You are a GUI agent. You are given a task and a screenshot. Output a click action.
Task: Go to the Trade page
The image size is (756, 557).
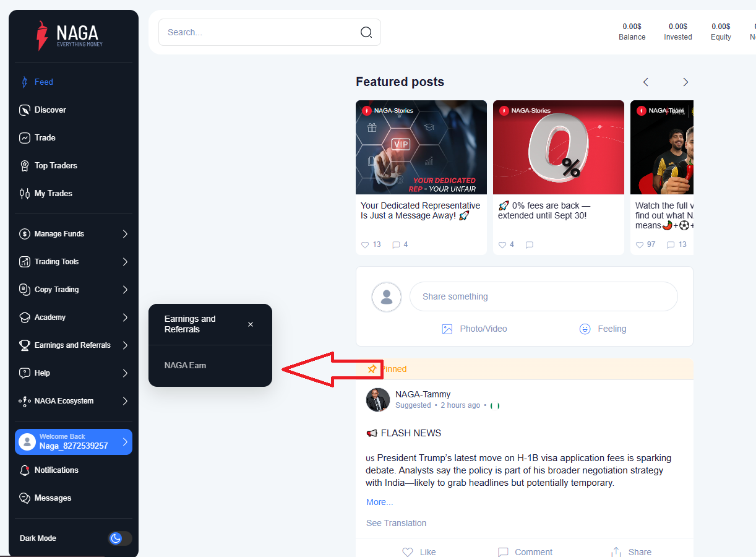pyautogui.click(x=45, y=137)
